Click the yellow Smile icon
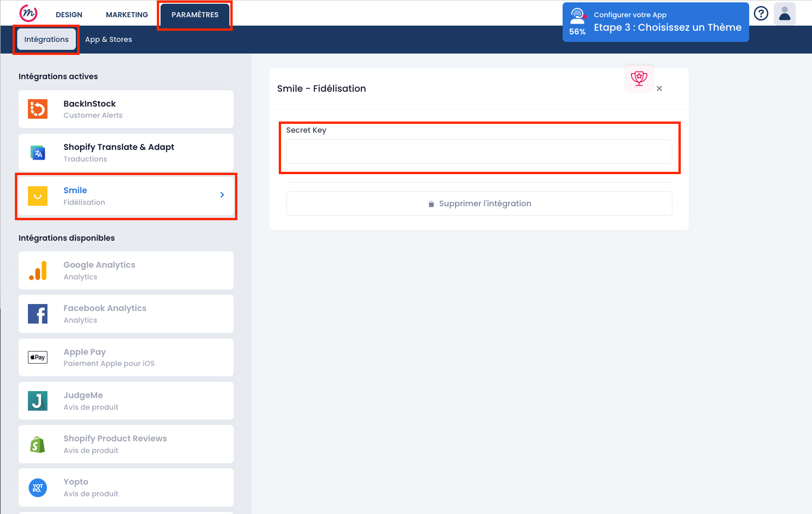The height and width of the screenshot is (514, 812). (x=38, y=196)
